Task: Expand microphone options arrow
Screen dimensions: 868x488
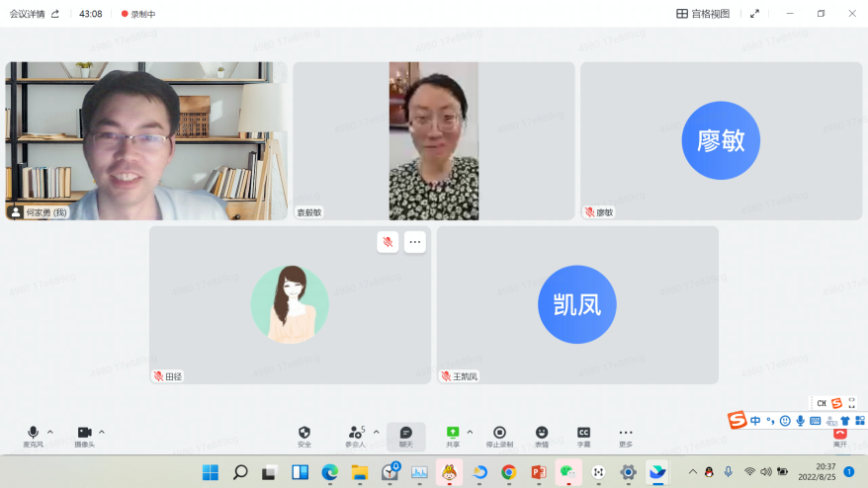Action: [x=50, y=432]
